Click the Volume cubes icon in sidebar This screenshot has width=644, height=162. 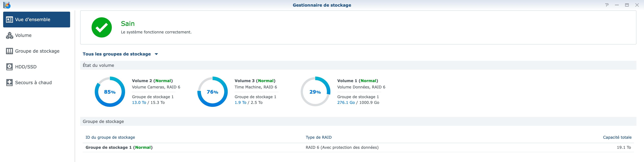(9, 35)
